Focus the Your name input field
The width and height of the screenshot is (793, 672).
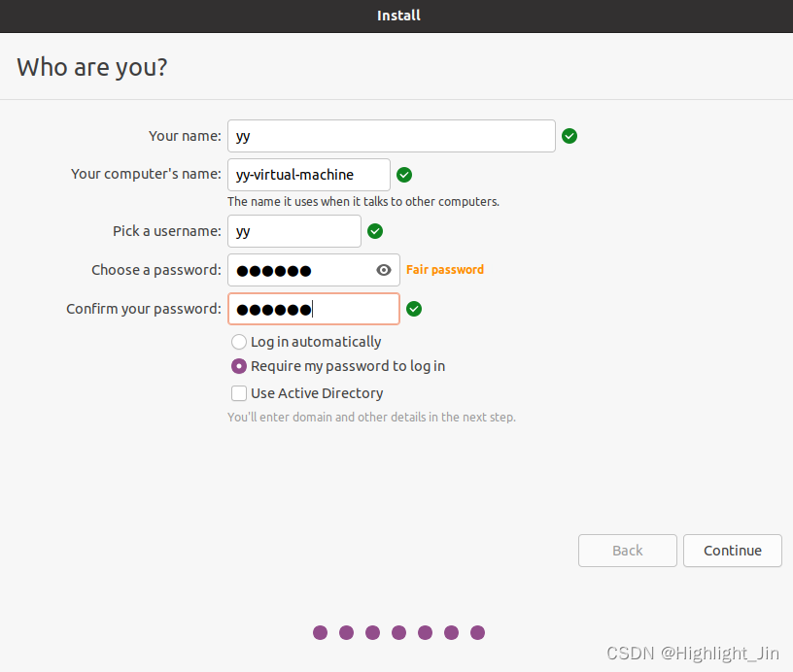pos(392,136)
